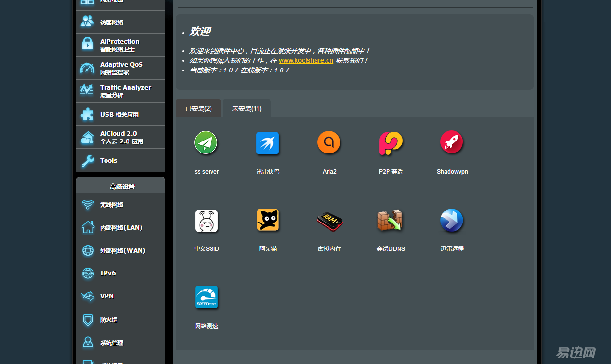Open the Aria2 plugin icon
The image size is (611, 364).
tap(329, 143)
